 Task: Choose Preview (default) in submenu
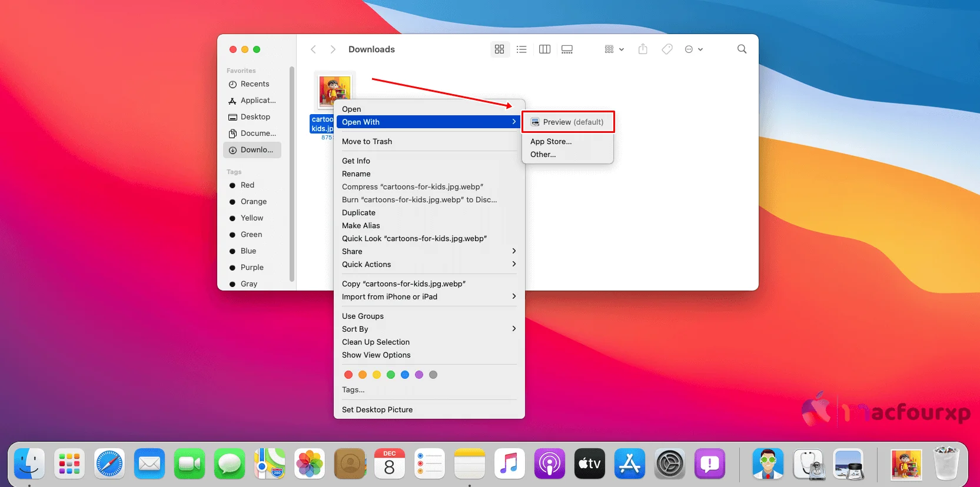(x=567, y=122)
